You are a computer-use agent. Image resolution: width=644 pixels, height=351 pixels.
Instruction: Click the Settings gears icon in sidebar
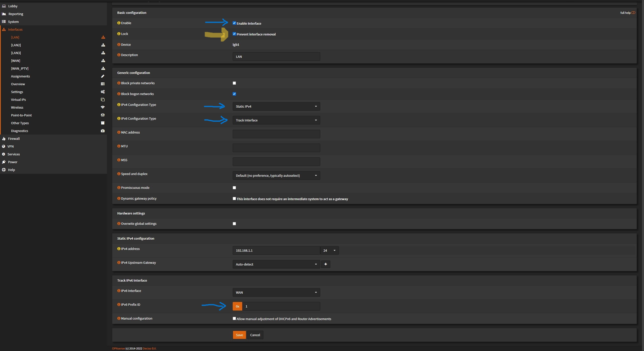click(x=103, y=92)
